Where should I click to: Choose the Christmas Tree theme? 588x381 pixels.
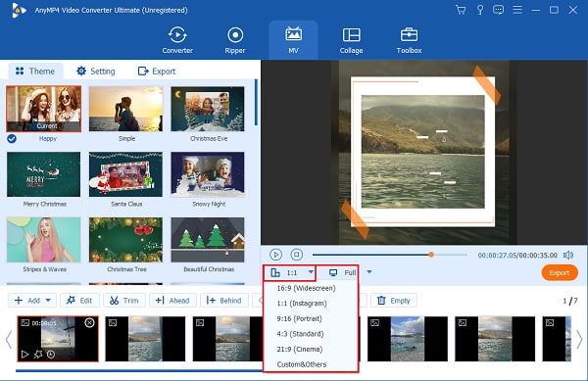coord(126,240)
